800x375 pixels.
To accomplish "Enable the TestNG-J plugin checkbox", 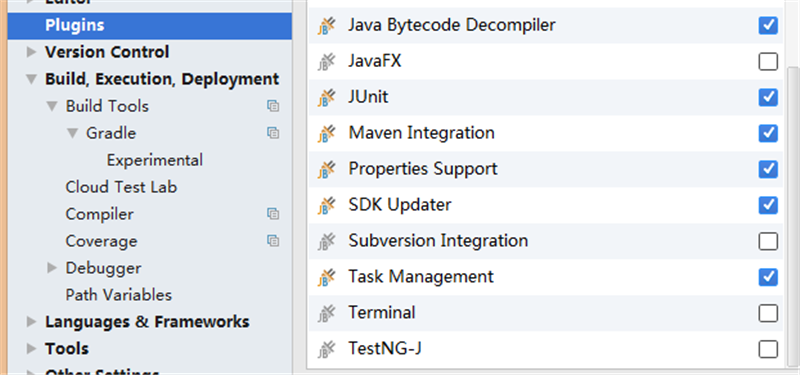I will click(768, 349).
